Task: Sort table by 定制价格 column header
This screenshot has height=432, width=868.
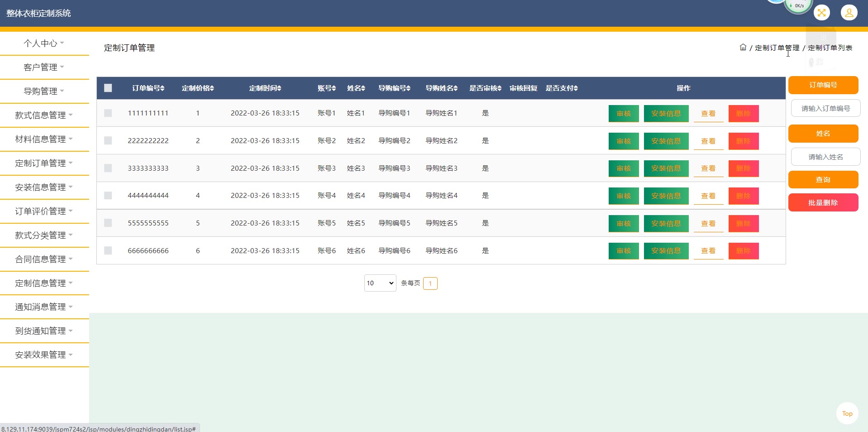Action: (x=198, y=88)
